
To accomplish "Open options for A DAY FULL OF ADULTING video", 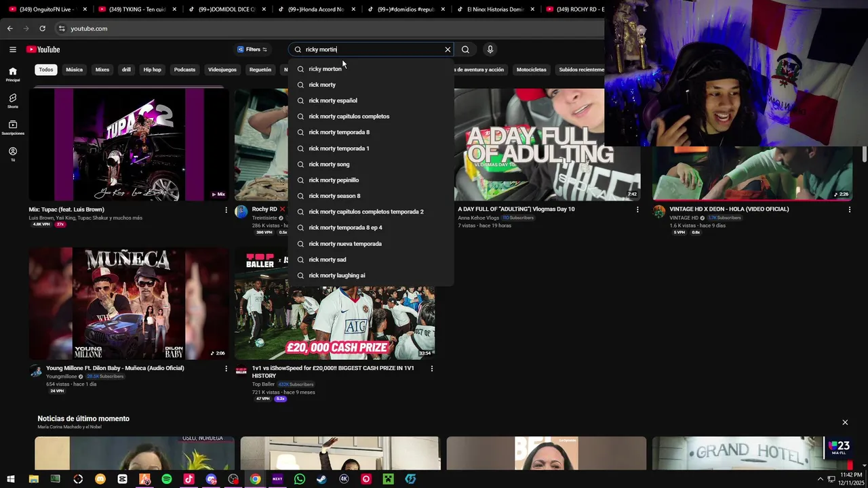I will pos(637,209).
